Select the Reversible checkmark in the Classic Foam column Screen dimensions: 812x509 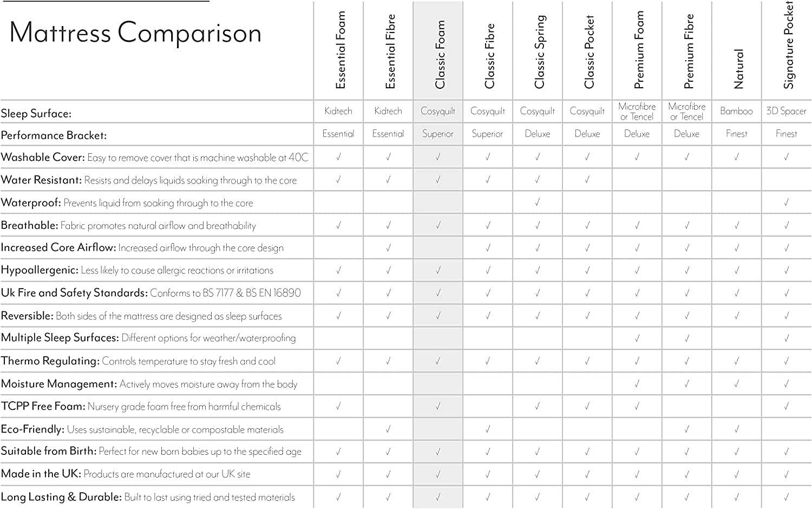(x=438, y=316)
